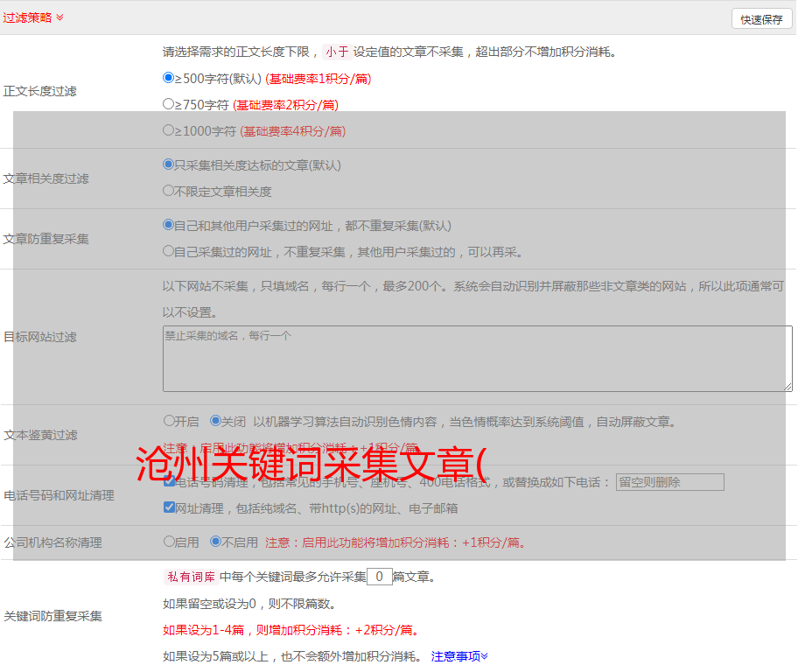The image size is (798, 672).
Task: Select 自己采集过的网址 only no-repeat option
Action: tap(169, 251)
